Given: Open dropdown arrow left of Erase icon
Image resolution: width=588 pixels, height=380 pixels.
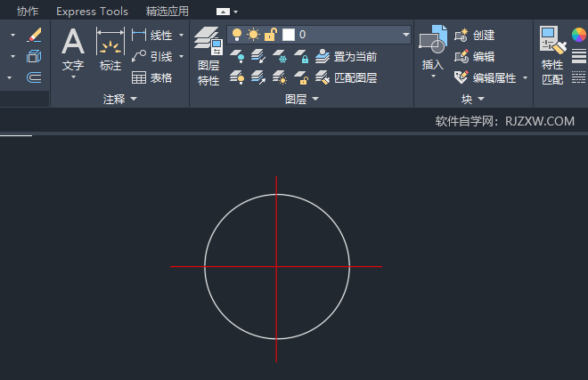Looking at the screenshot, I should click(13, 36).
